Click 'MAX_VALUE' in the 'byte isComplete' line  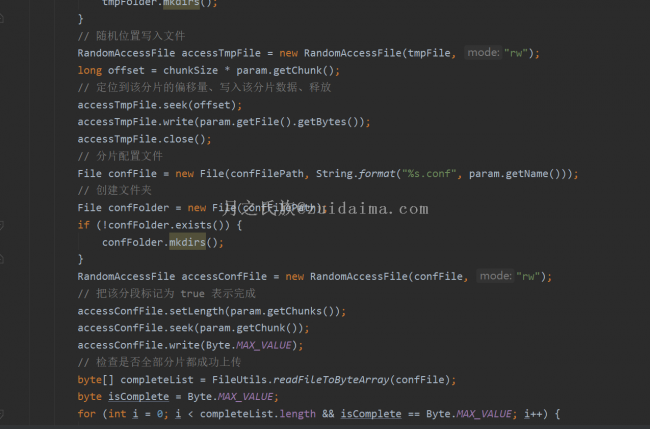(x=245, y=397)
